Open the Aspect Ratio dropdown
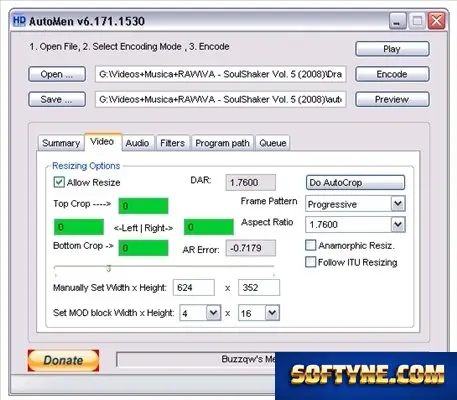This screenshot has height=400, width=457. click(398, 224)
